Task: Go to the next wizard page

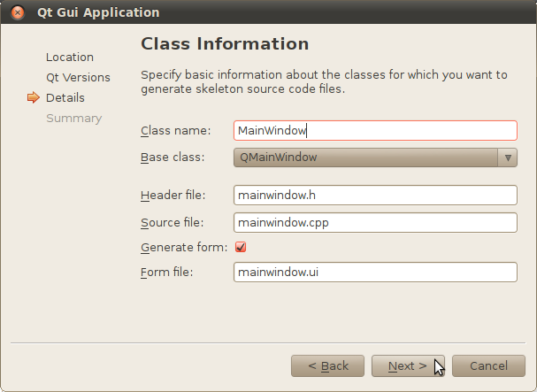Action: (408, 366)
